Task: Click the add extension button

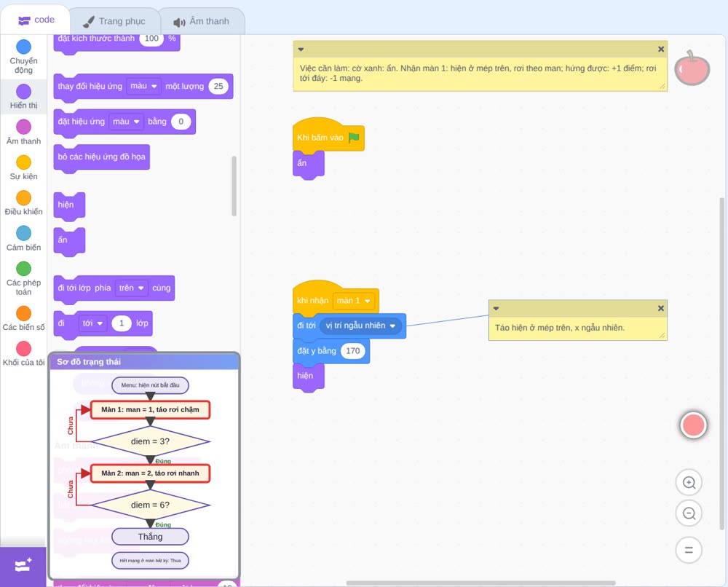Action: coord(23,566)
